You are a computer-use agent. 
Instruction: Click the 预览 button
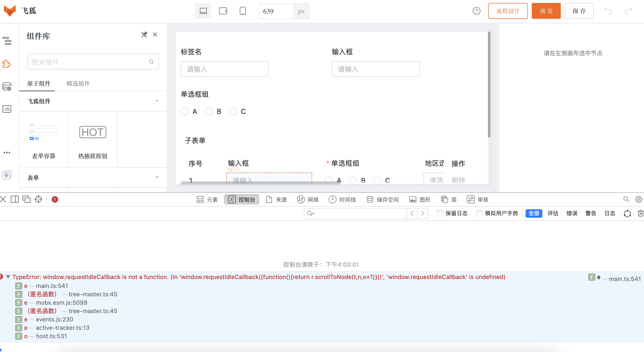tap(546, 11)
